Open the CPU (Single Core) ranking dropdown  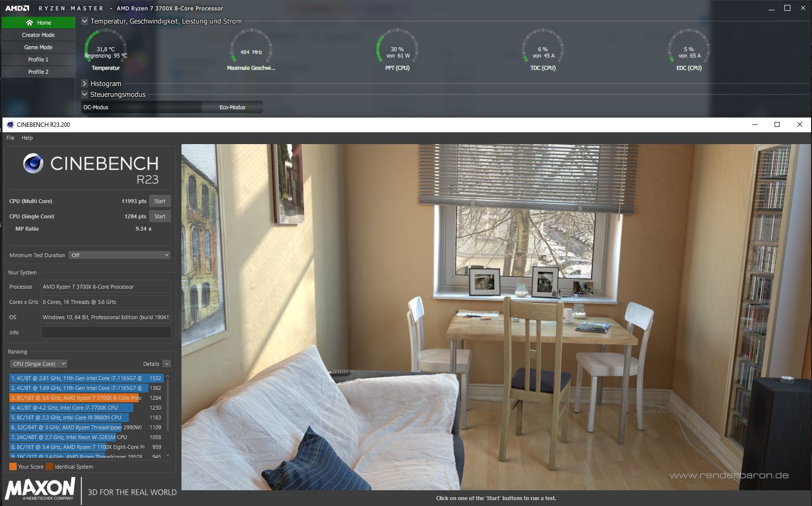(38, 364)
